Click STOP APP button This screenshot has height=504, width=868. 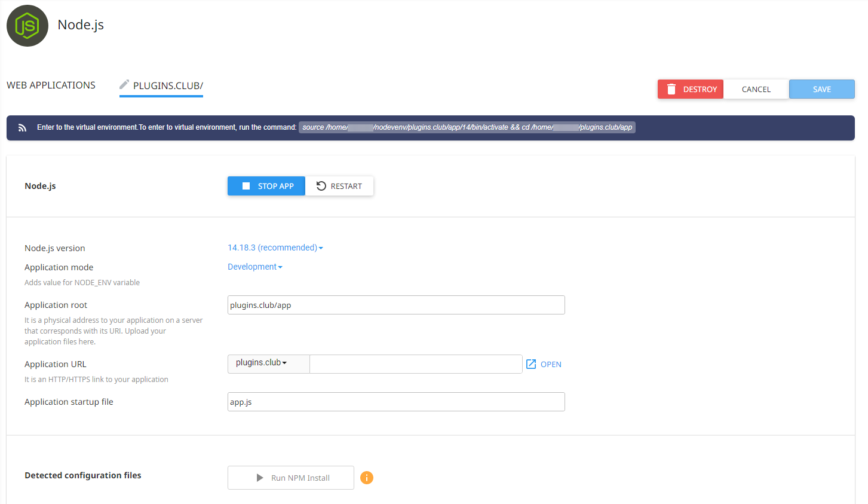point(266,186)
